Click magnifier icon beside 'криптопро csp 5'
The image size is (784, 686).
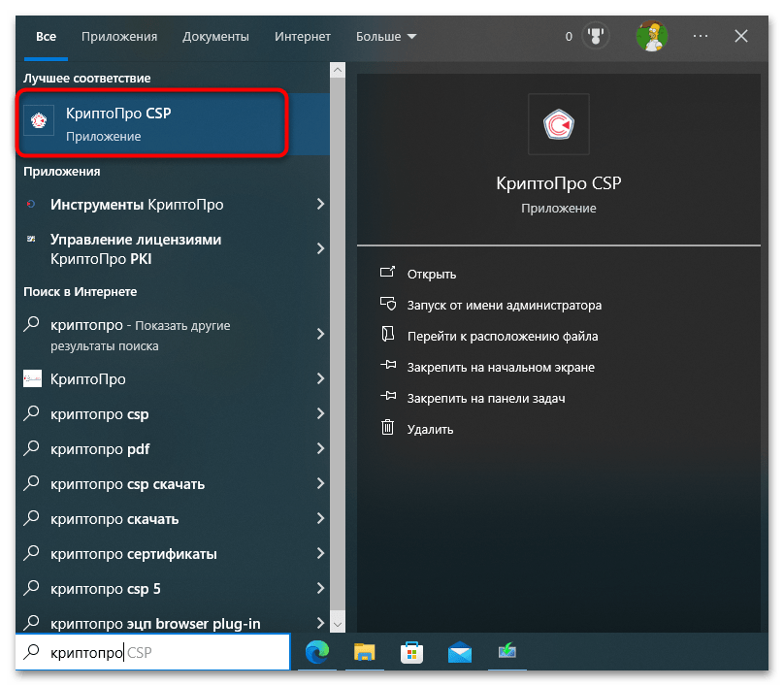pos(31,589)
